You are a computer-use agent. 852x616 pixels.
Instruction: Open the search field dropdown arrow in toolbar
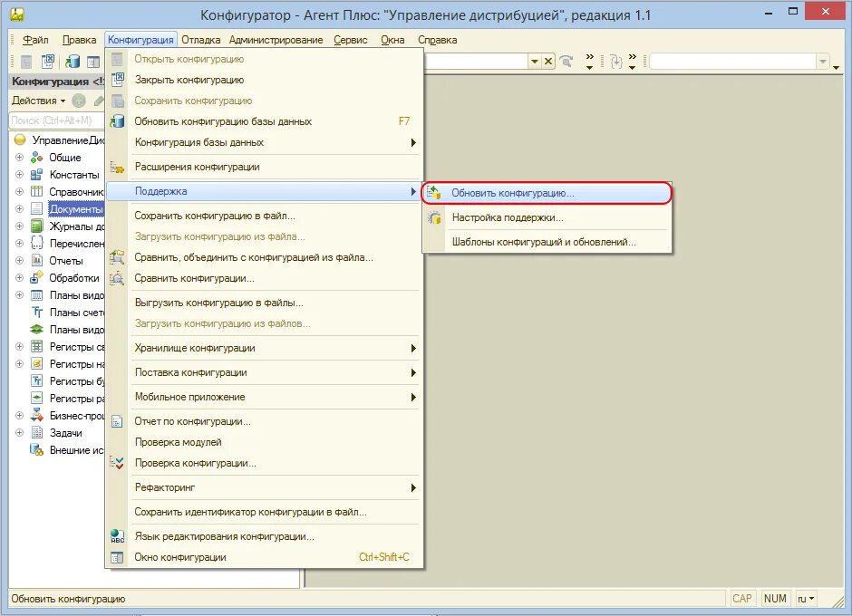point(535,62)
